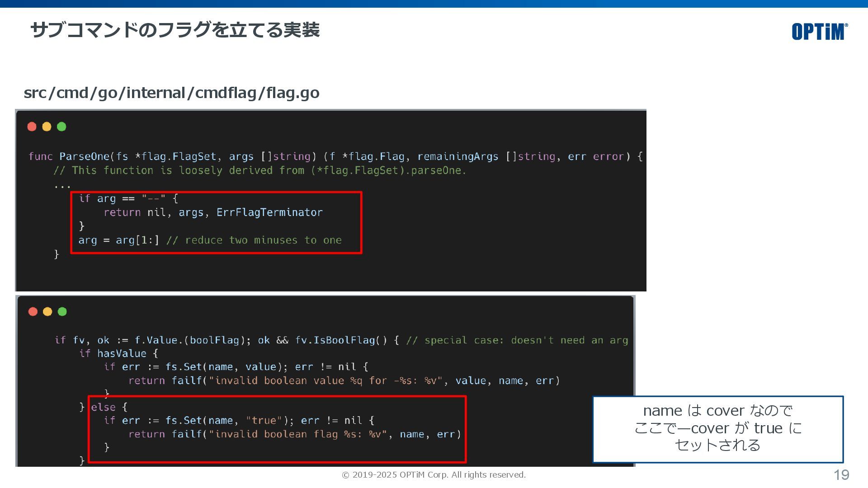The width and height of the screenshot is (868, 488).
Task: Click ErrFlagTerminator in the return statement
Action: click(x=269, y=212)
